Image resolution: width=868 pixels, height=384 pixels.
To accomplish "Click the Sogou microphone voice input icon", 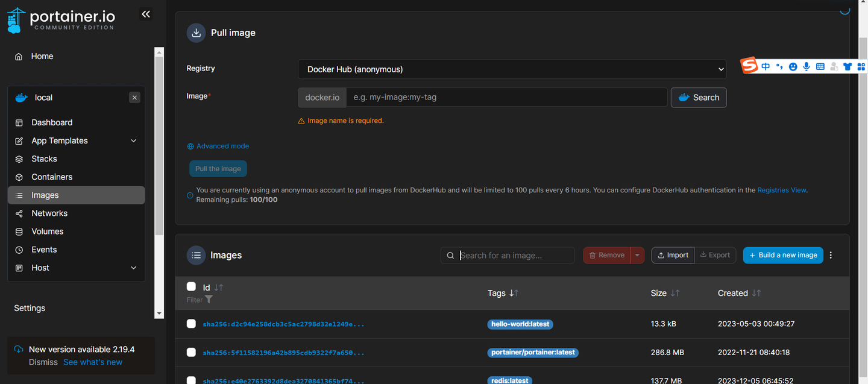I will pyautogui.click(x=807, y=66).
